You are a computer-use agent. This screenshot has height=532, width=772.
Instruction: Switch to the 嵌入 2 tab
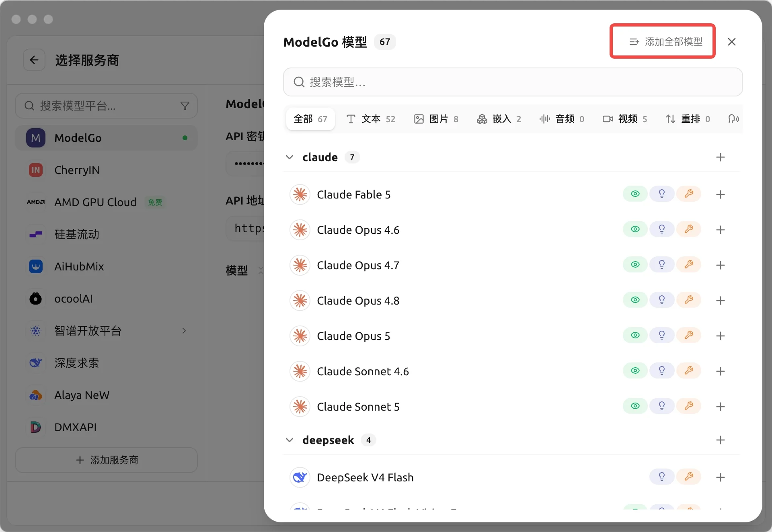499,119
